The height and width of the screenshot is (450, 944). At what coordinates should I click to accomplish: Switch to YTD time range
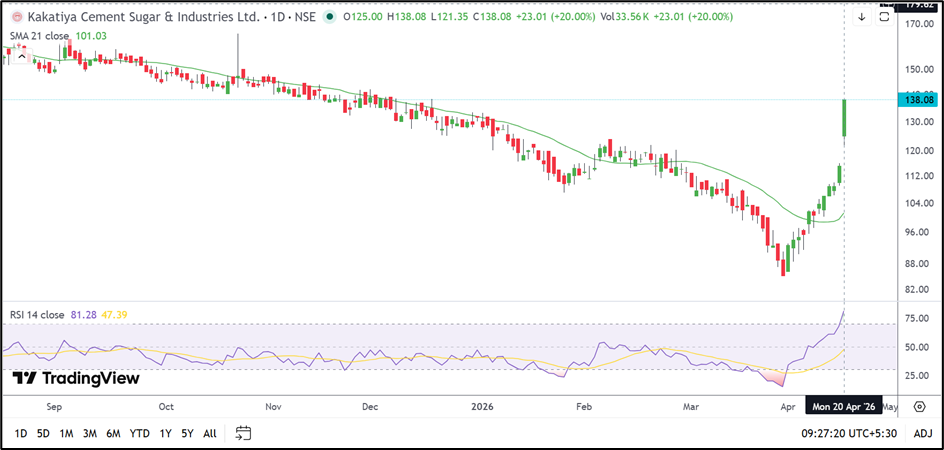[x=139, y=433]
